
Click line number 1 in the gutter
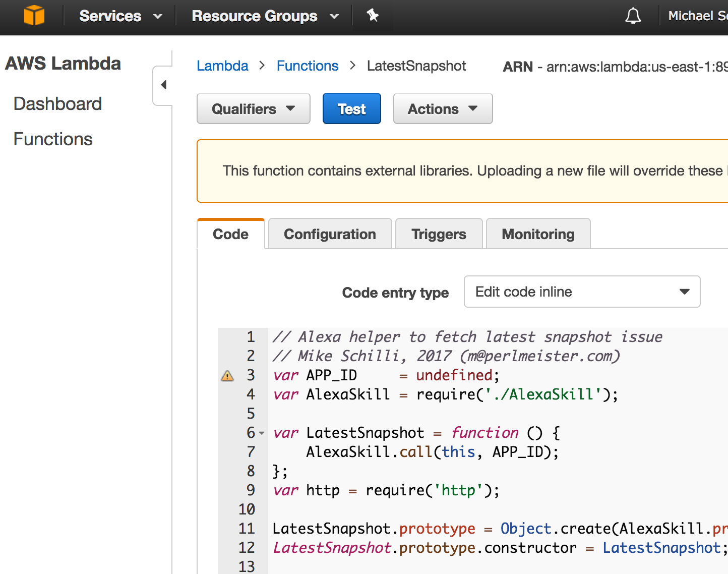click(x=251, y=337)
